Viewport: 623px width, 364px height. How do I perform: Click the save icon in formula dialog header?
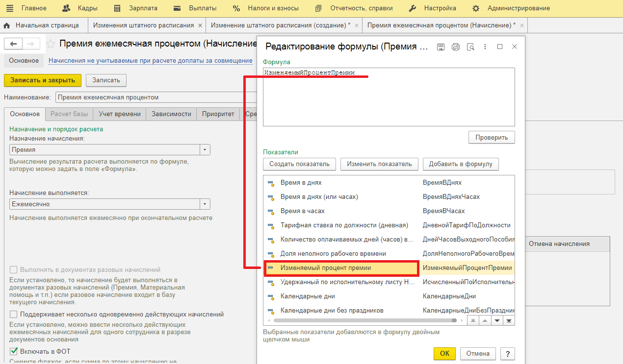[441, 47]
